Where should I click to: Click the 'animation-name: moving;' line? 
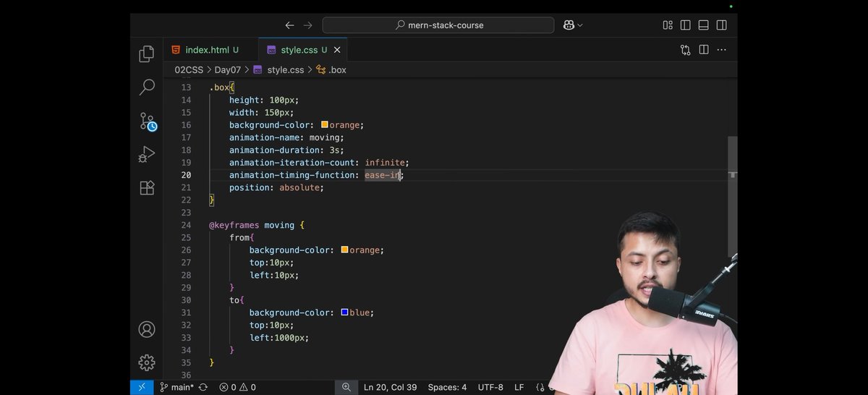tap(286, 137)
